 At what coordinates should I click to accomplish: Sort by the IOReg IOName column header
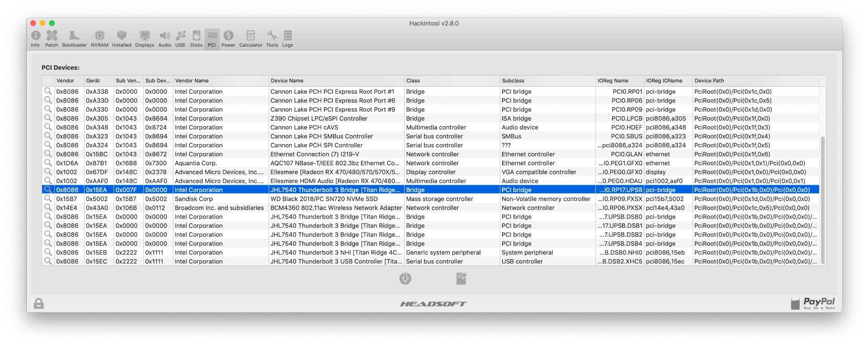(x=669, y=81)
